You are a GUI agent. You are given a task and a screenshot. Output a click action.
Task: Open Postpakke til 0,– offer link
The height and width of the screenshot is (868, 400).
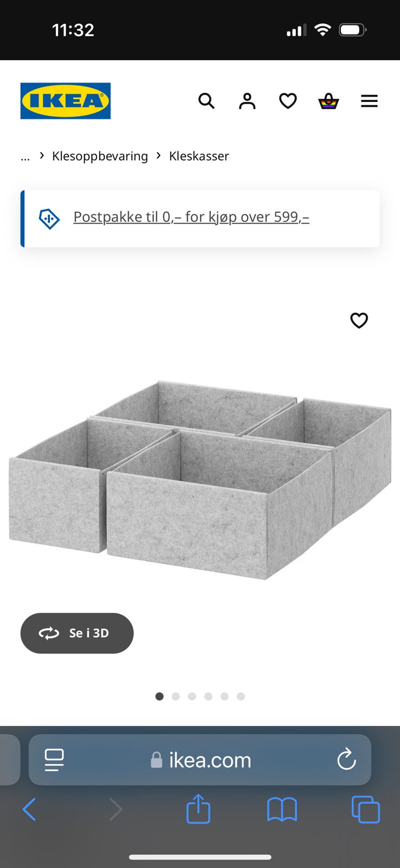(191, 217)
